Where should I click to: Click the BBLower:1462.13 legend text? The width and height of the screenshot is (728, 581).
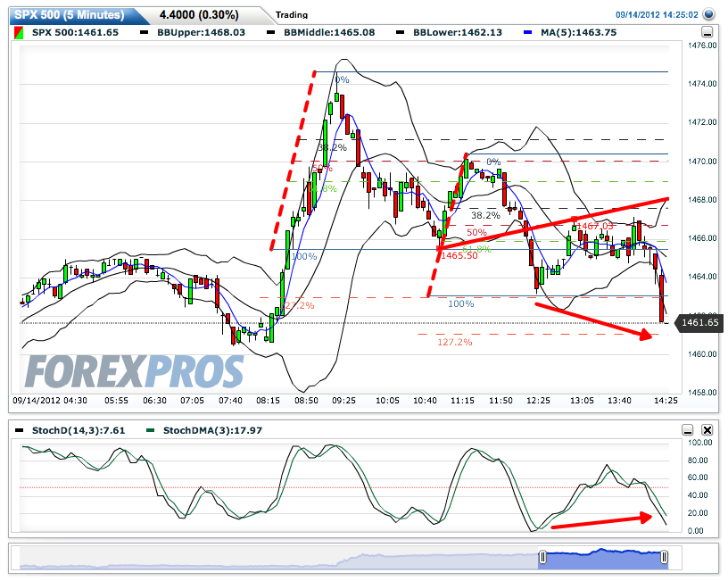[x=458, y=32]
